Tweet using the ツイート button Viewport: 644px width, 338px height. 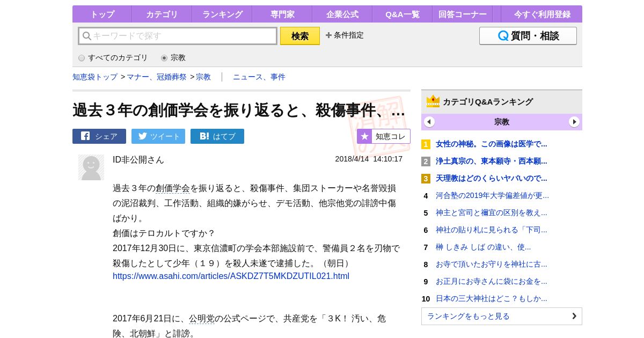point(158,136)
